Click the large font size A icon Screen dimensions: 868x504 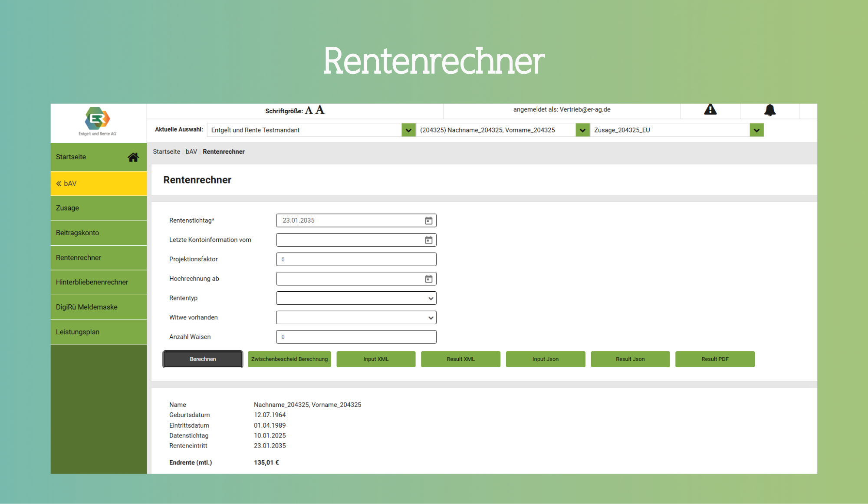tap(320, 110)
